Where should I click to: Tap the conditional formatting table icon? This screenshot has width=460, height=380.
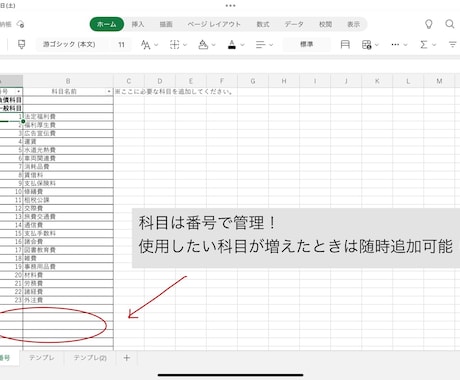(366, 45)
